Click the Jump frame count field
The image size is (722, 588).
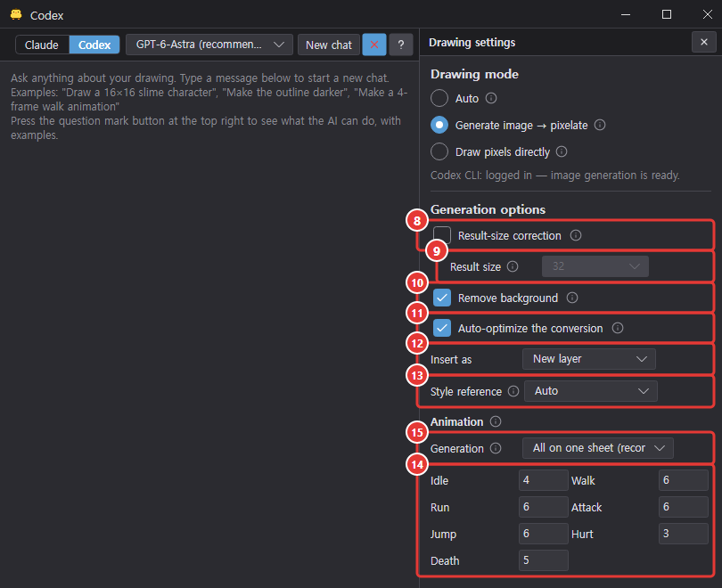(x=544, y=534)
